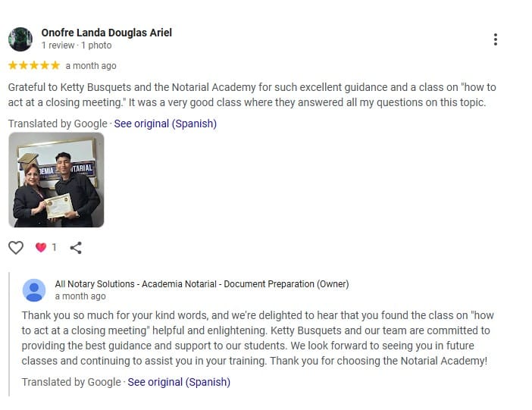Like the review with the heart outline
Image resolution: width=532 pixels, height=410 pixels.
(x=16, y=247)
